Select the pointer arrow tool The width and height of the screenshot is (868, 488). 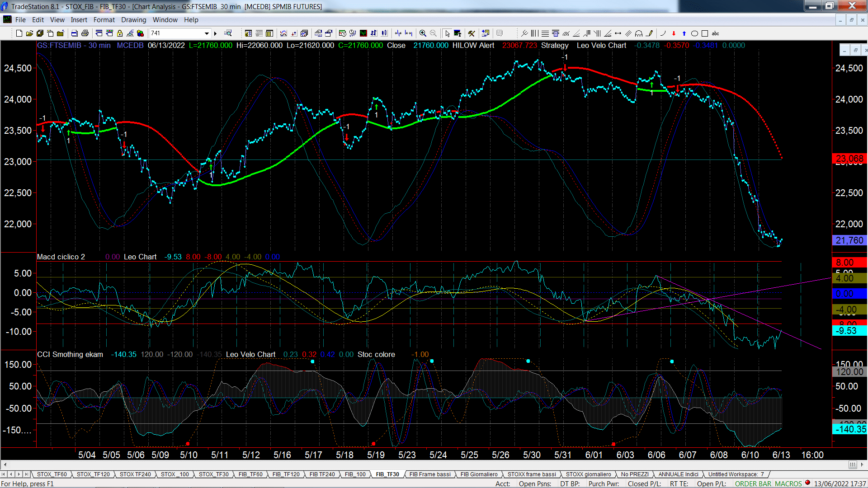[x=447, y=33]
